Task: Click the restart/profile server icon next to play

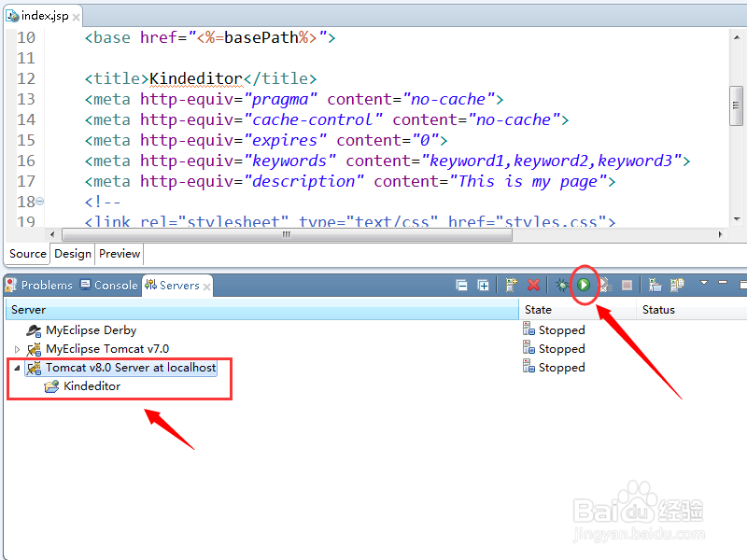Action: click(605, 285)
